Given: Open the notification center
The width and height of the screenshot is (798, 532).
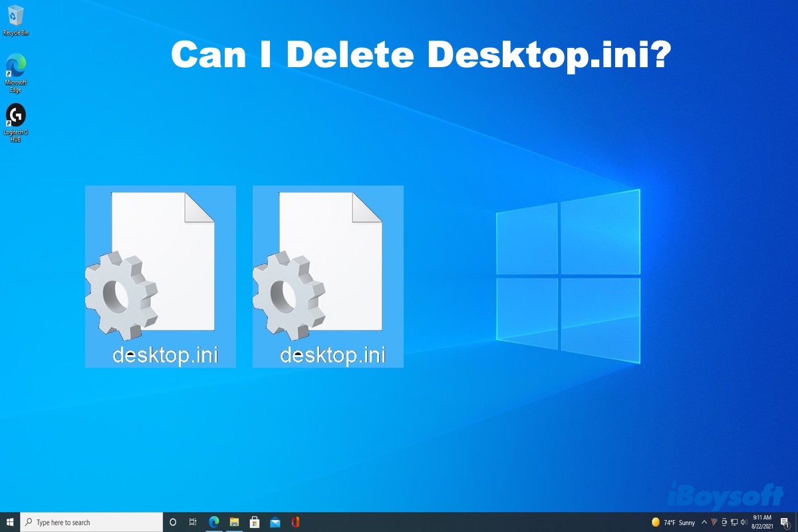Looking at the screenshot, I should pos(785,522).
